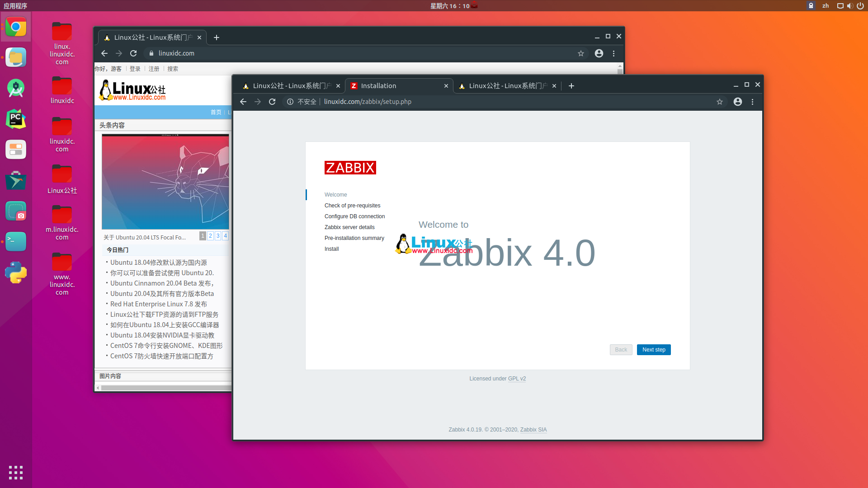Open Google Chrome from the dock
The width and height of the screenshot is (868, 488).
16,27
